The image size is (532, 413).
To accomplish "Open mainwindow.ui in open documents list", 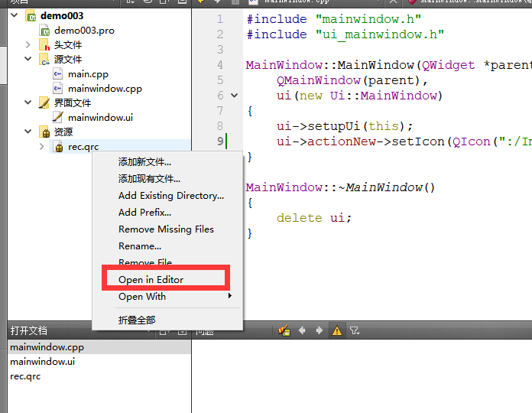I will 42,362.
